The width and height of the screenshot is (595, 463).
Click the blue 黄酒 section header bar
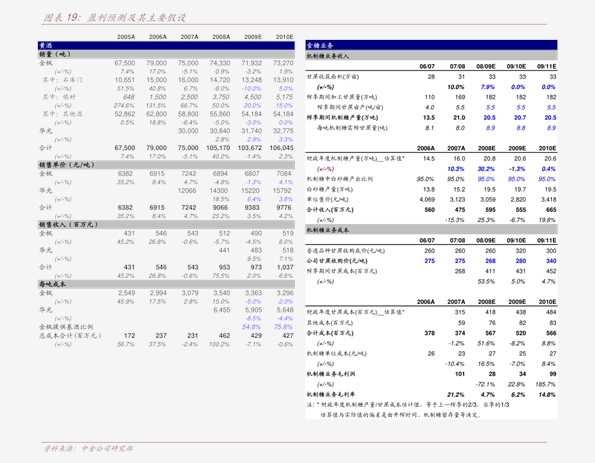166,46
